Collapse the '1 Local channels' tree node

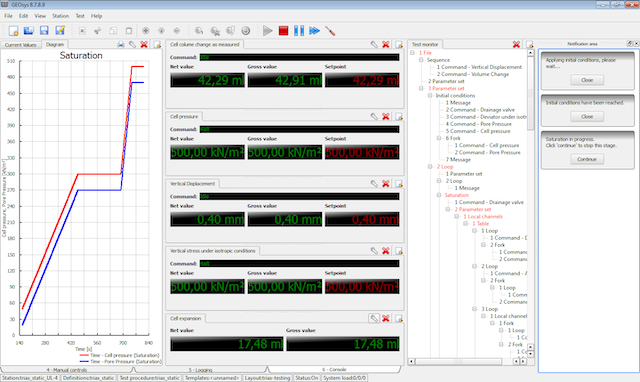point(457,216)
